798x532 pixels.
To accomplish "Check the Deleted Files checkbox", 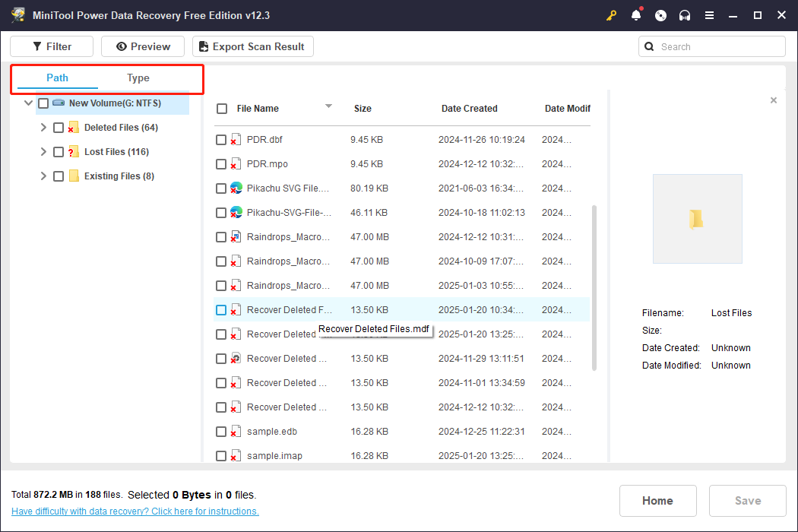I will pyautogui.click(x=59, y=127).
